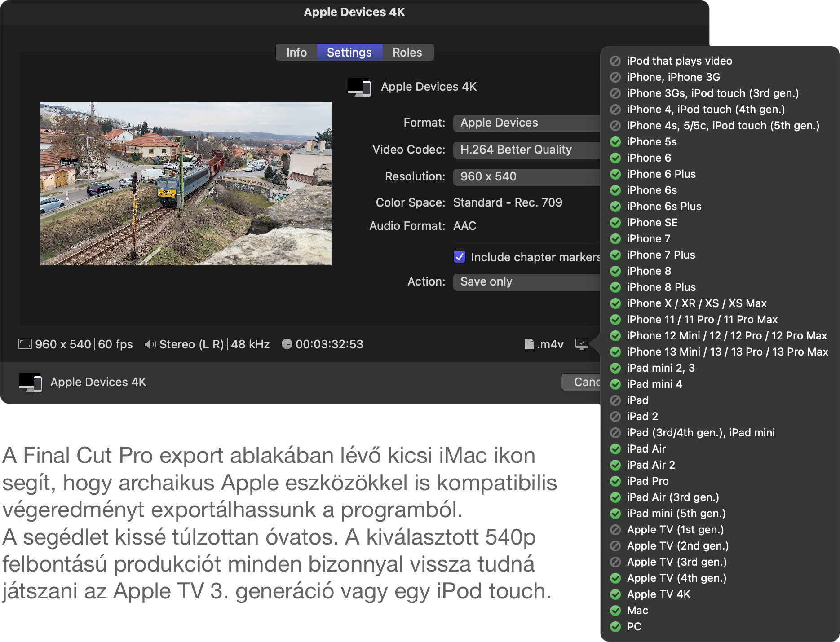
Task: Click the Cancel button
Action: 581,382
